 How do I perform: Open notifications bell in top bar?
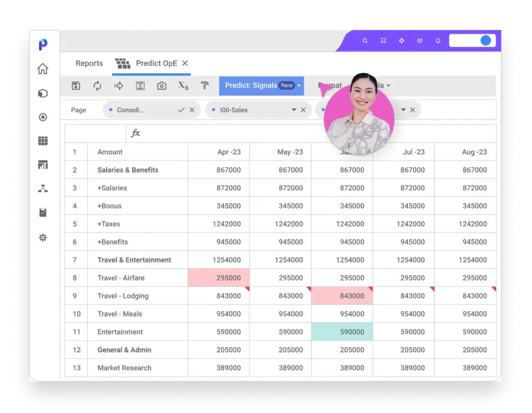(x=438, y=41)
